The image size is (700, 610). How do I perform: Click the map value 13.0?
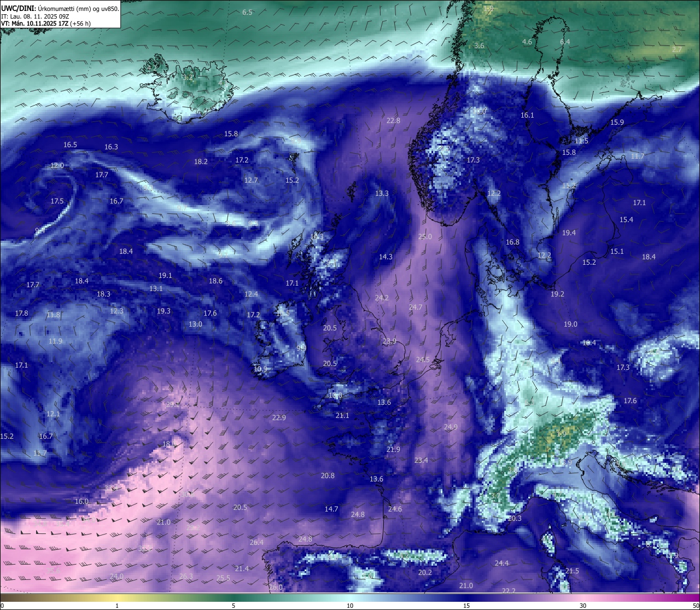195,324
